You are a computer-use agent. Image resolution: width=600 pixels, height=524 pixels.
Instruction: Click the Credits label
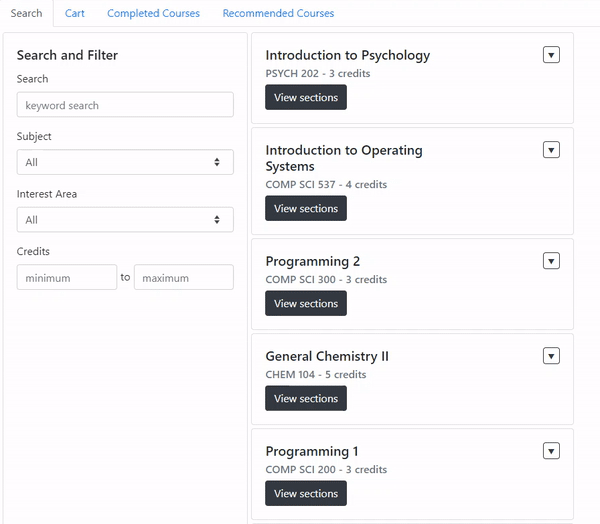[x=33, y=251]
